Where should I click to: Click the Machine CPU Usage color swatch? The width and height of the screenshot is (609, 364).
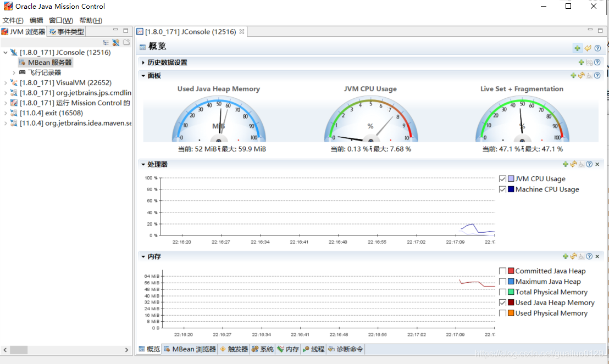pyautogui.click(x=511, y=189)
